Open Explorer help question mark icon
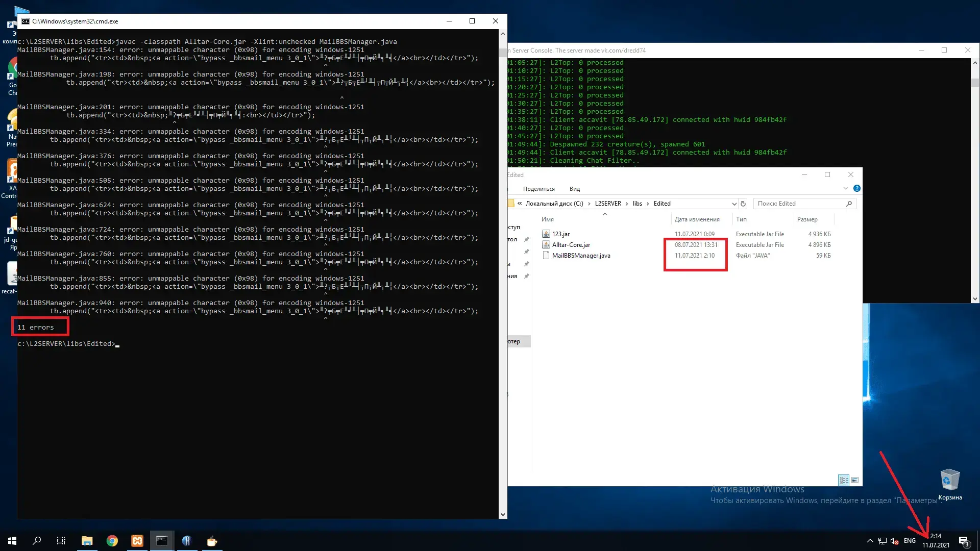Screen dimensions: 980x551 pyautogui.click(x=857, y=188)
